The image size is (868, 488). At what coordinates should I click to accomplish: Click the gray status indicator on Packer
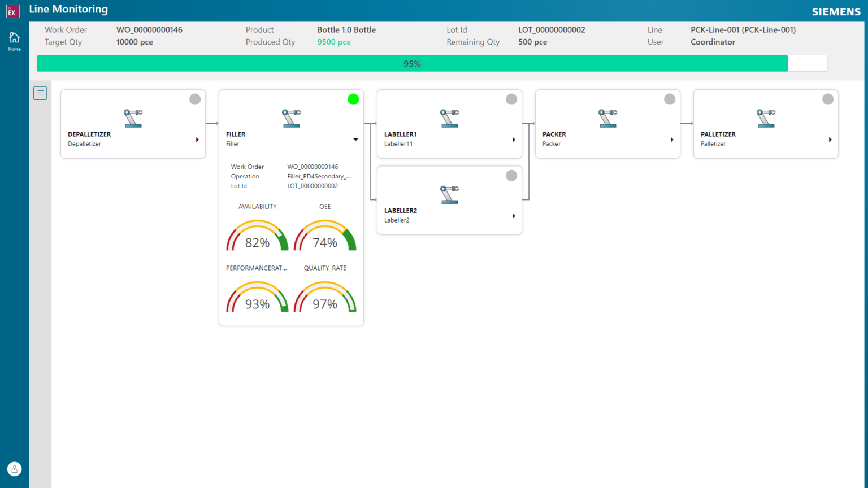(x=670, y=99)
